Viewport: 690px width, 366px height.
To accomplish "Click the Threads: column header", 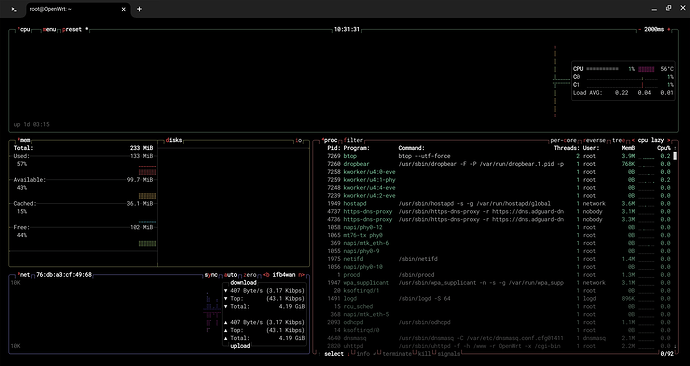I will 567,148.
